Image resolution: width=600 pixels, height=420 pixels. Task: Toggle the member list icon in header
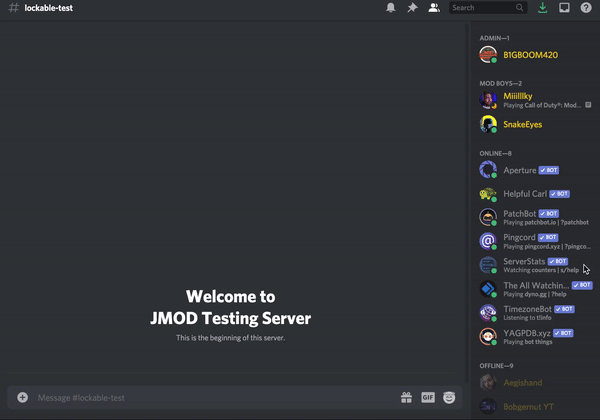[x=434, y=8]
